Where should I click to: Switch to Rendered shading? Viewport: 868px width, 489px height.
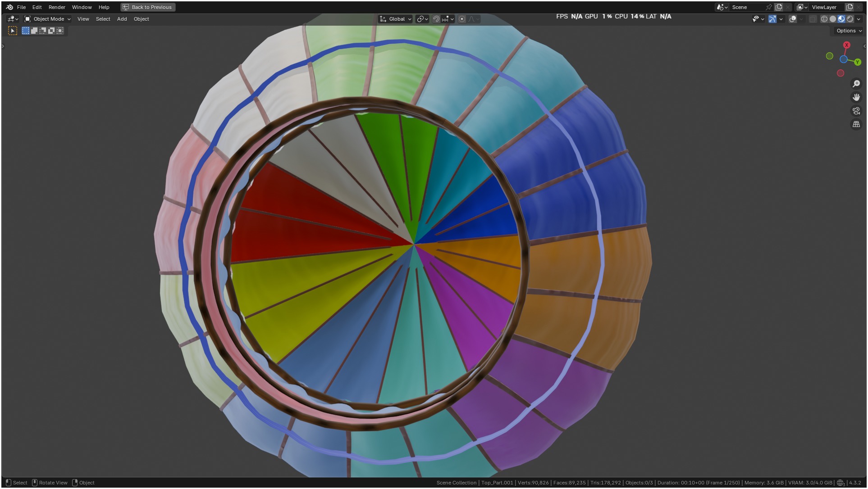[x=850, y=19]
